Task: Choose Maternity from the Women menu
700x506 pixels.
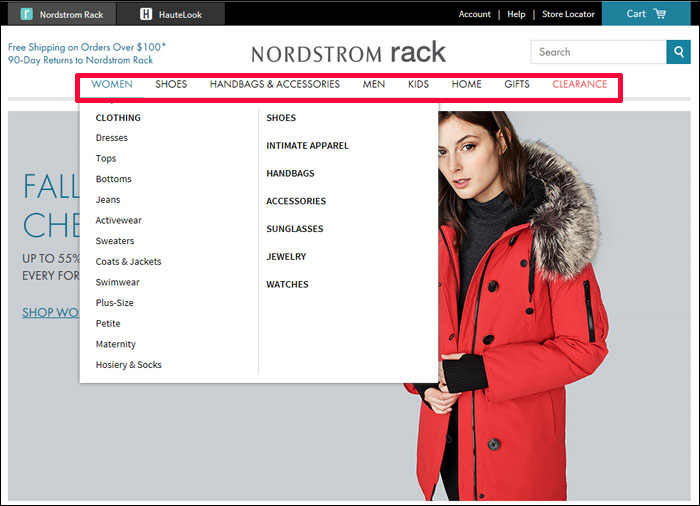Action: 116,344
